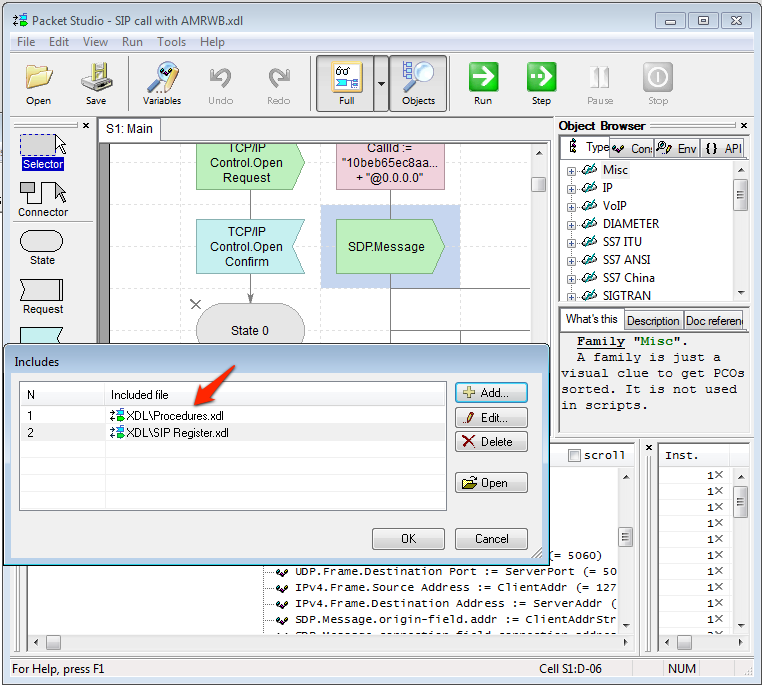The height and width of the screenshot is (685, 762).
Task: Expand the DIAMETER tree node
Action: (x=572, y=224)
